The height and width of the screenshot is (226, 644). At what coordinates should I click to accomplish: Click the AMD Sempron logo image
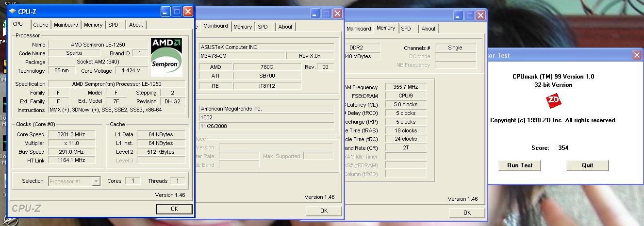click(166, 56)
